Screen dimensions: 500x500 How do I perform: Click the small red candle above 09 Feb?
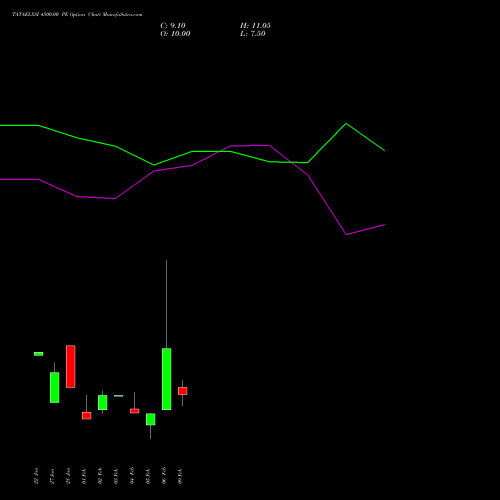click(x=183, y=391)
